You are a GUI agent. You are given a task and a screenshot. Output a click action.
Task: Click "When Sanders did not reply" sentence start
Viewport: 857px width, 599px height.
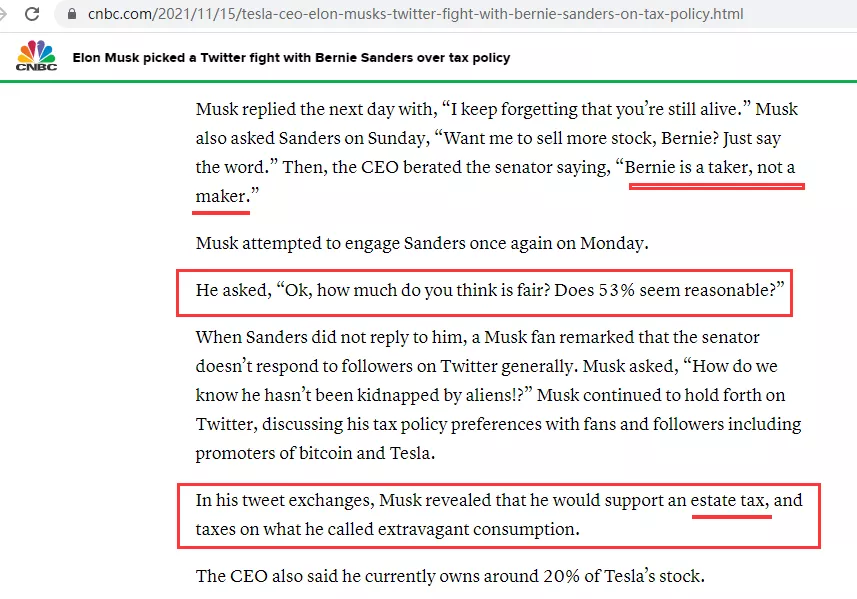click(300, 337)
